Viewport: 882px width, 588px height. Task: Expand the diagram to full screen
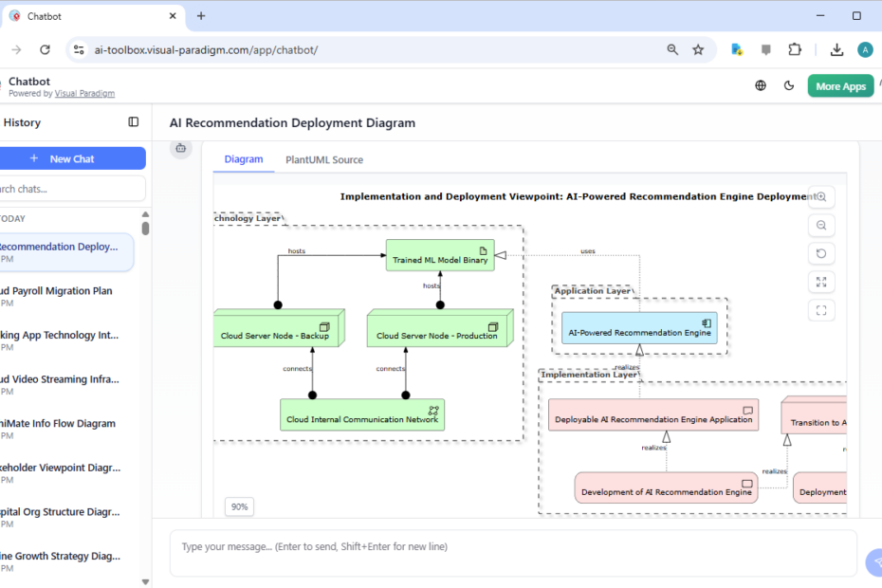tap(821, 282)
